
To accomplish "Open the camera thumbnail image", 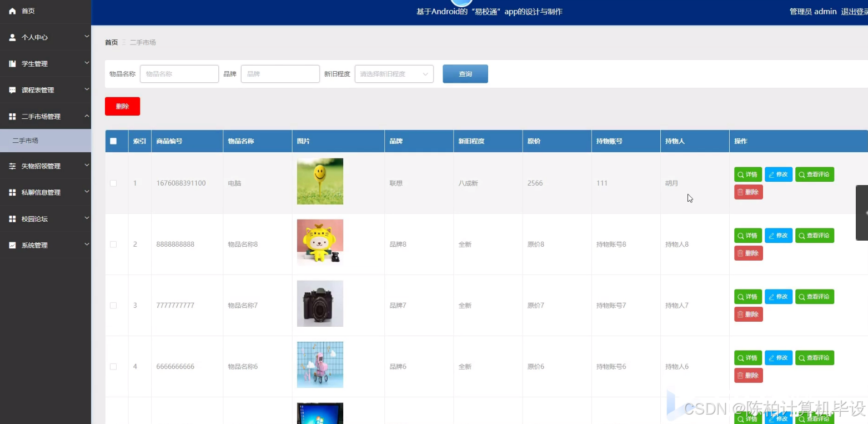I will [320, 303].
